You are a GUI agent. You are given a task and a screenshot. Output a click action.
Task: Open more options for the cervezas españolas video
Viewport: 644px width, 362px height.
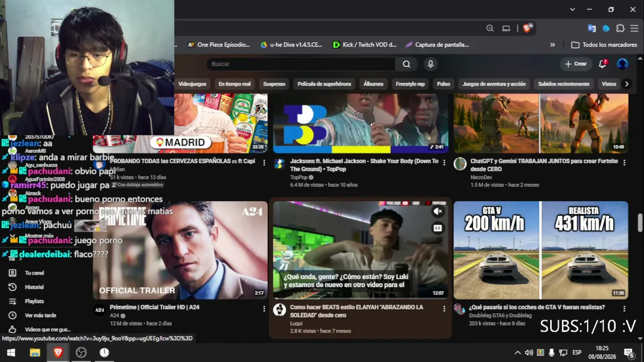(264, 162)
